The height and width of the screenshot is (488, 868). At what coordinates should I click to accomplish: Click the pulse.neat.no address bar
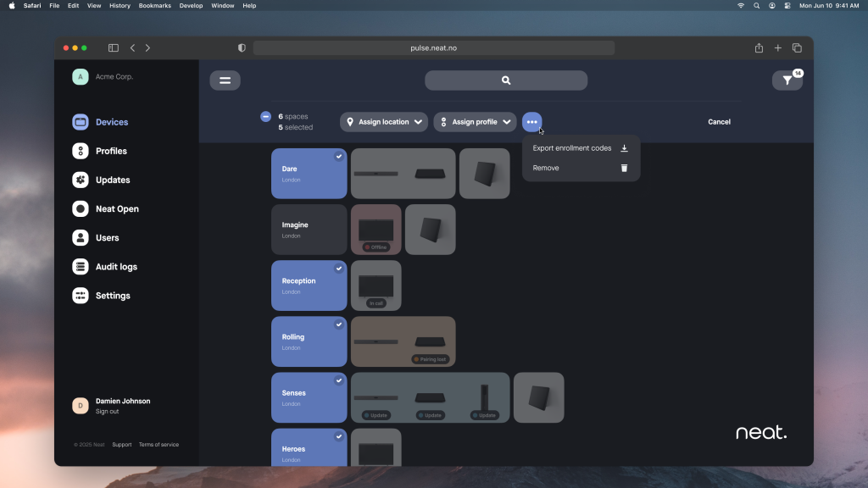pos(433,48)
